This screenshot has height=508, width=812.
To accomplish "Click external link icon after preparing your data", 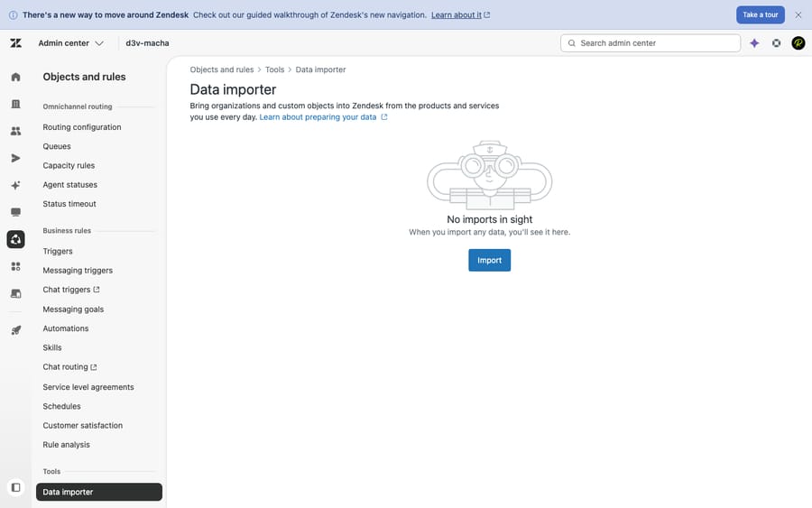I will point(384,117).
